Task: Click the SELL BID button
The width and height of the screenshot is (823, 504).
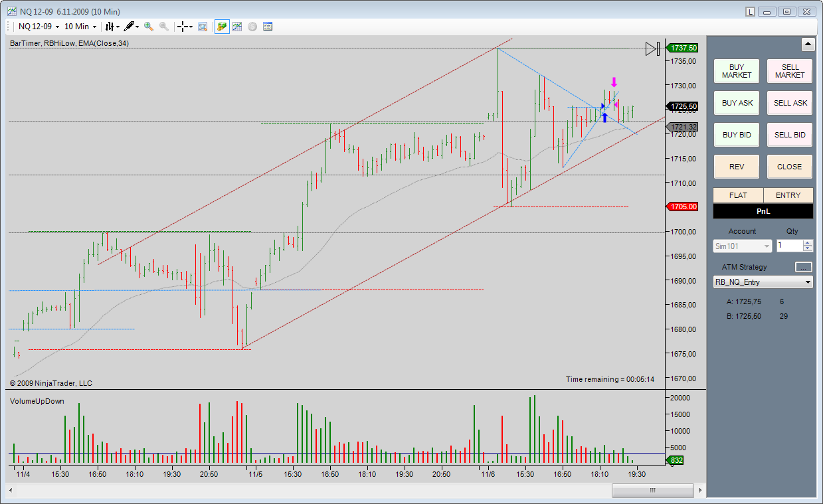Action: (790, 135)
